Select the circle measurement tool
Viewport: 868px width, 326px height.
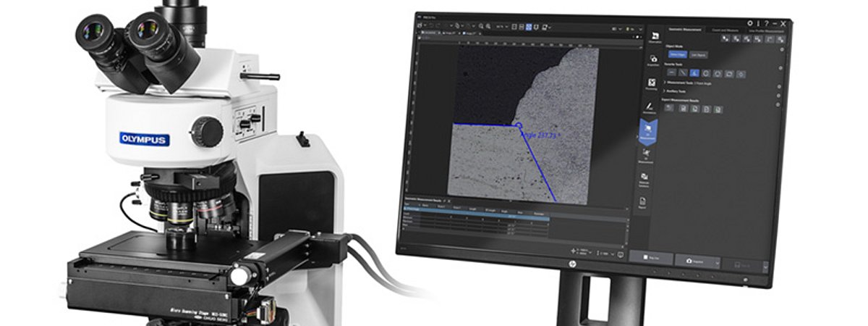pyautogui.click(x=705, y=73)
